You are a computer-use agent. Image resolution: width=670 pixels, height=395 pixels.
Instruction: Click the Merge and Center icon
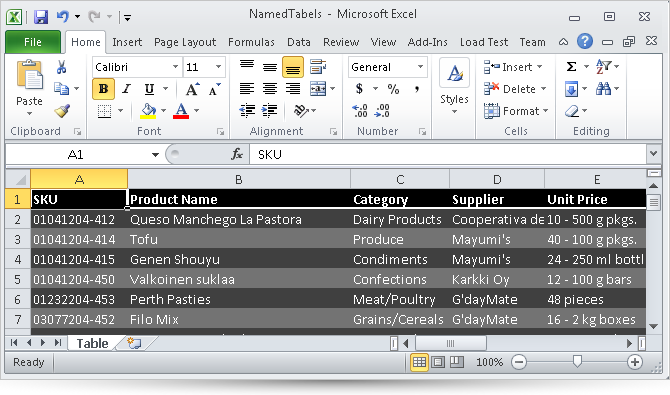(318, 89)
